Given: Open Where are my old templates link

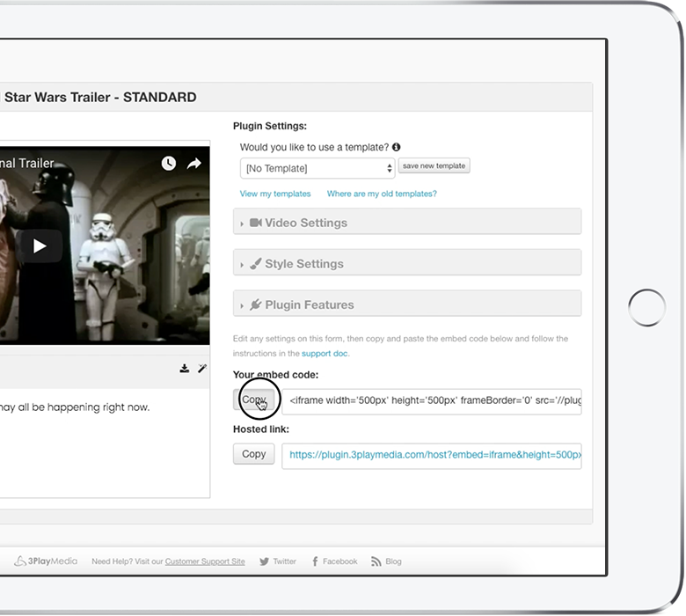Looking at the screenshot, I should pos(382,194).
